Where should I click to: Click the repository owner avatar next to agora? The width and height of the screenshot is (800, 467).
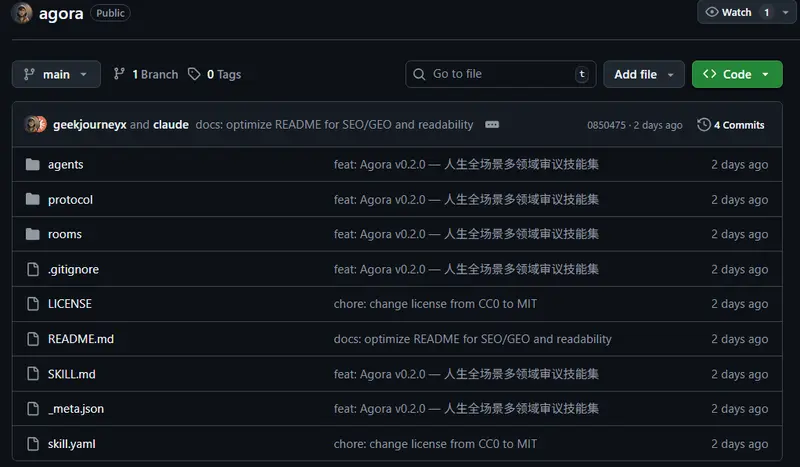coord(21,13)
